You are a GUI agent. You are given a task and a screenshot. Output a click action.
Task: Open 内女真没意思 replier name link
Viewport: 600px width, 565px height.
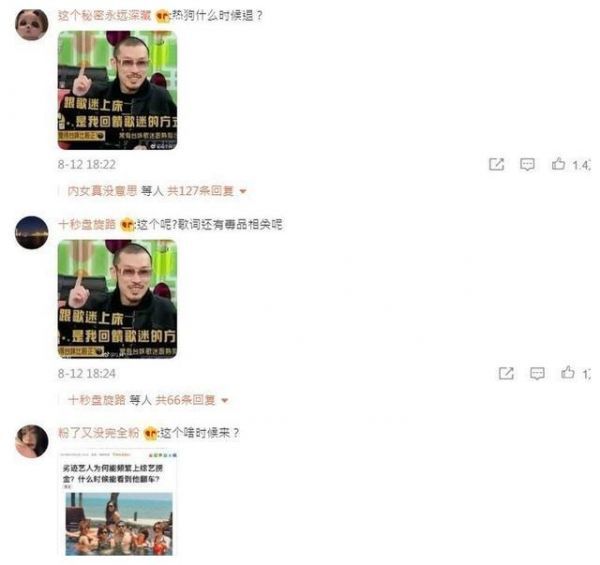[x=102, y=191]
